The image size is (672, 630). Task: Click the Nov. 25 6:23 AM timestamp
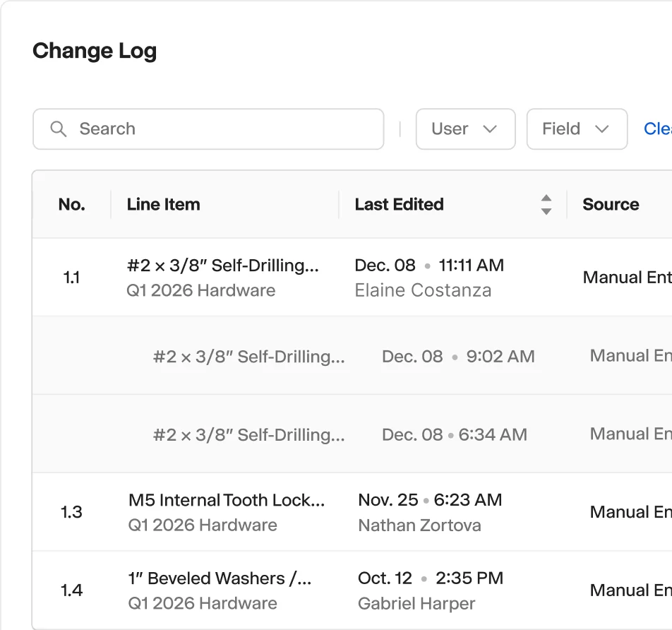pos(430,500)
